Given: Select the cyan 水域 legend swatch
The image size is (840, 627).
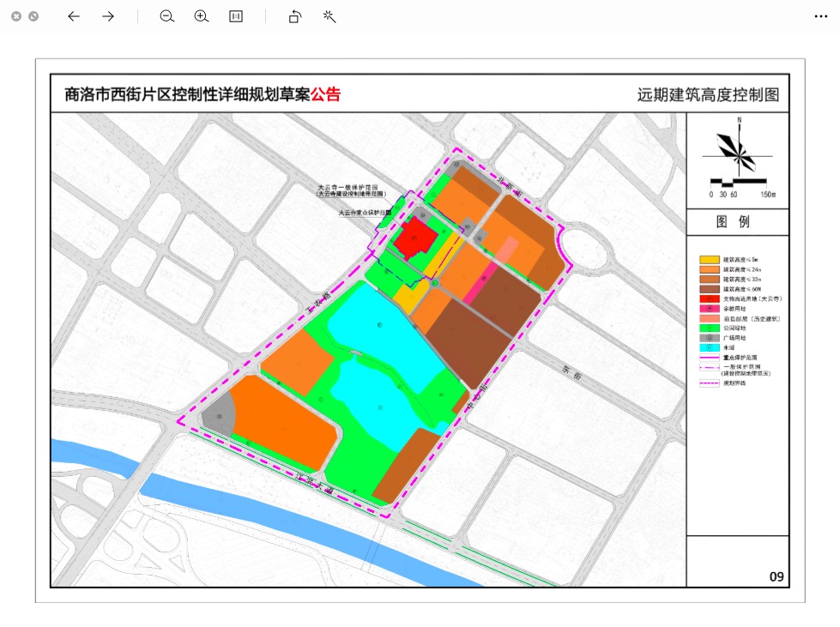Looking at the screenshot, I should click(710, 347).
